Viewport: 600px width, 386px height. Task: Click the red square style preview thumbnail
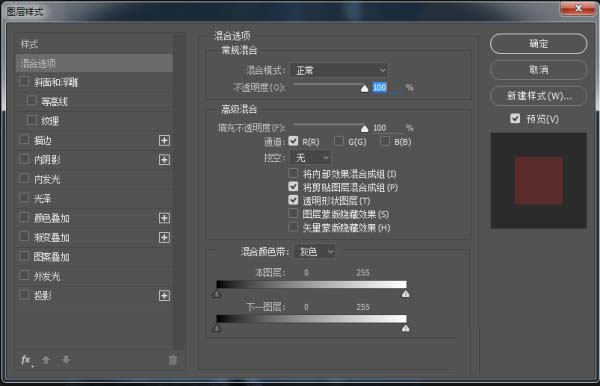point(538,181)
